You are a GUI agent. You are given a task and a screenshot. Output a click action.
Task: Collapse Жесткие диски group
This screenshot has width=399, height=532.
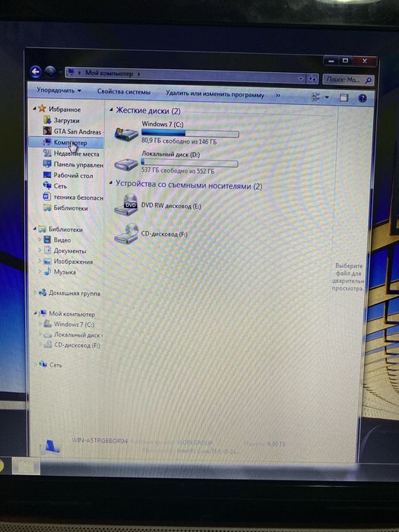(x=111, y=109)
